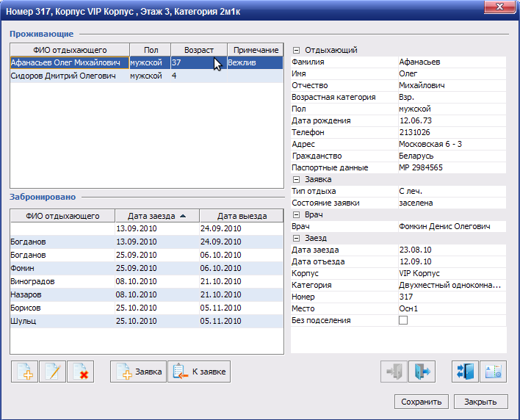The height and width of the screenshot is (420, 520).
Task: Click ФИО отдыхающего header in Проживающие table
Action: (70, 50)
